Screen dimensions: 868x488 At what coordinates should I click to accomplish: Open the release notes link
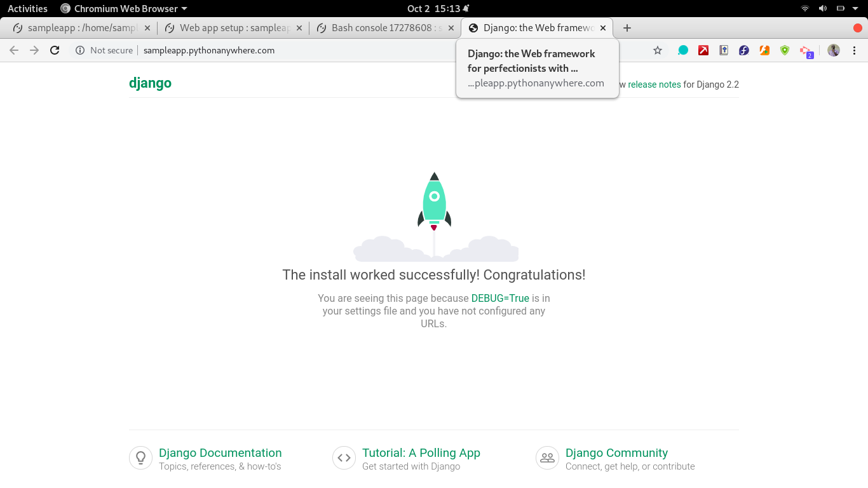tap(654, 85)
